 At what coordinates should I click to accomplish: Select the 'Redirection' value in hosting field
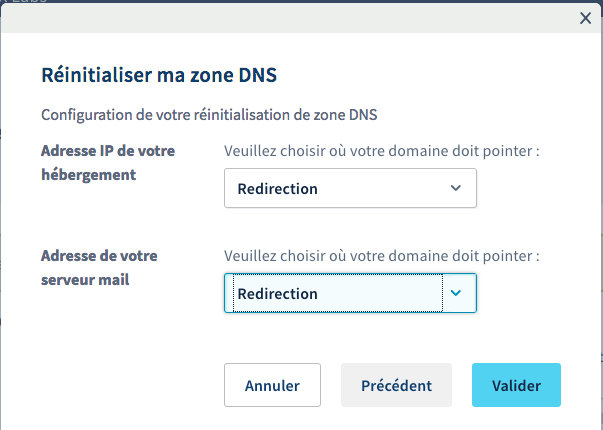coord(277,189)
